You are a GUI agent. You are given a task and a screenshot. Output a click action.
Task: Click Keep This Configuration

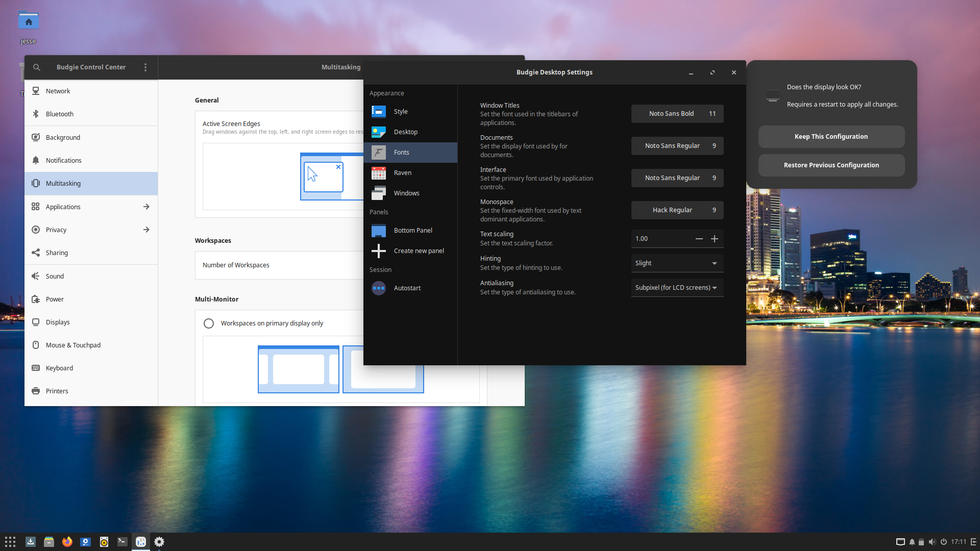[x=831, y=137]
